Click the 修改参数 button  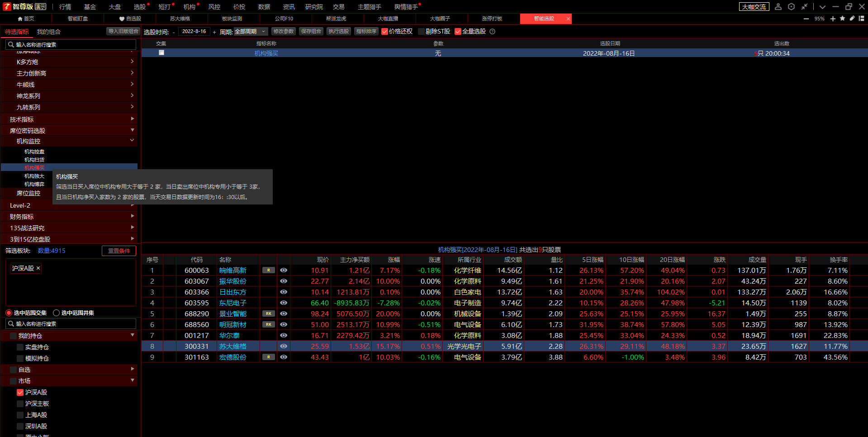pos(284,31)
